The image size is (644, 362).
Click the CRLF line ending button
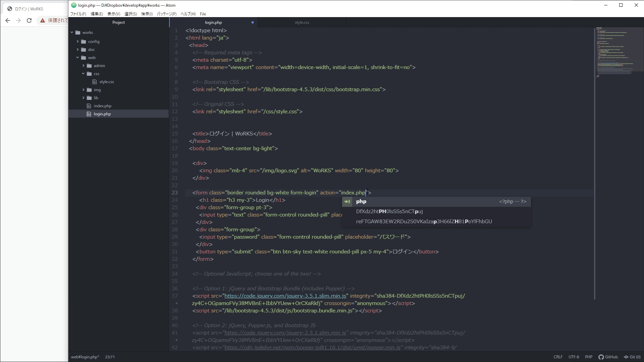(558, 357)
